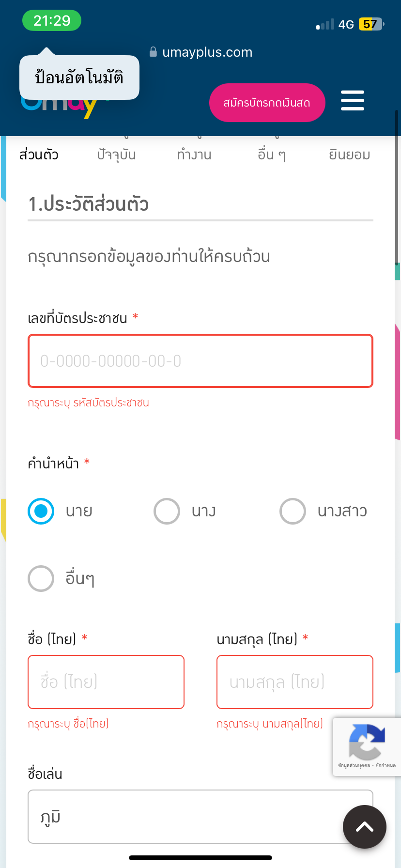Switch to the ทำงาน step tab
The image size is (401, 868).
tap(194, 155)
